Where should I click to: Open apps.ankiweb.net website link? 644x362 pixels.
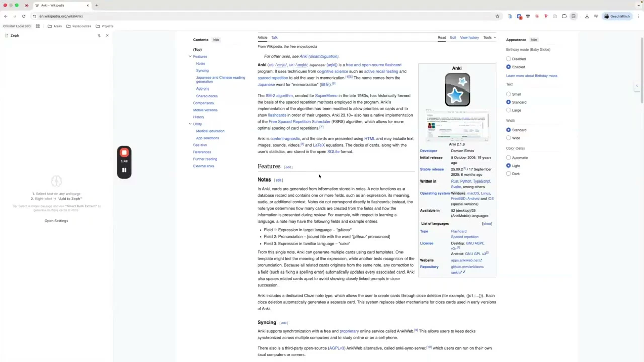466,260
